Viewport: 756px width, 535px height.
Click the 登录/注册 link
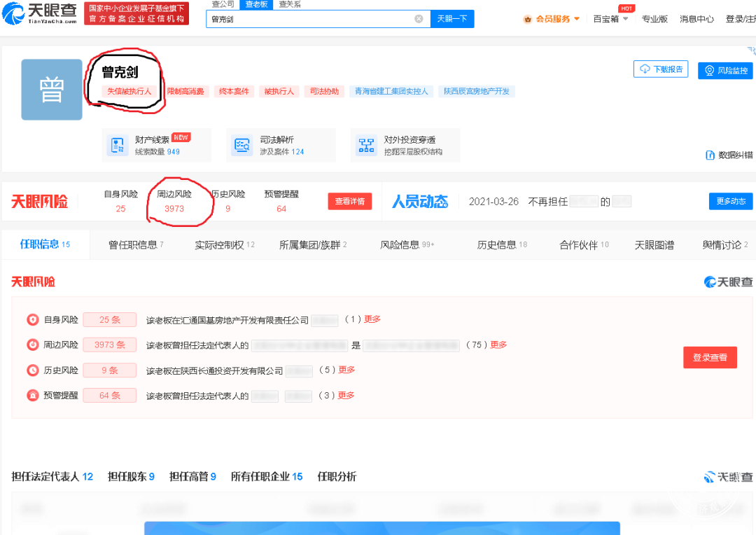(741, 19)
